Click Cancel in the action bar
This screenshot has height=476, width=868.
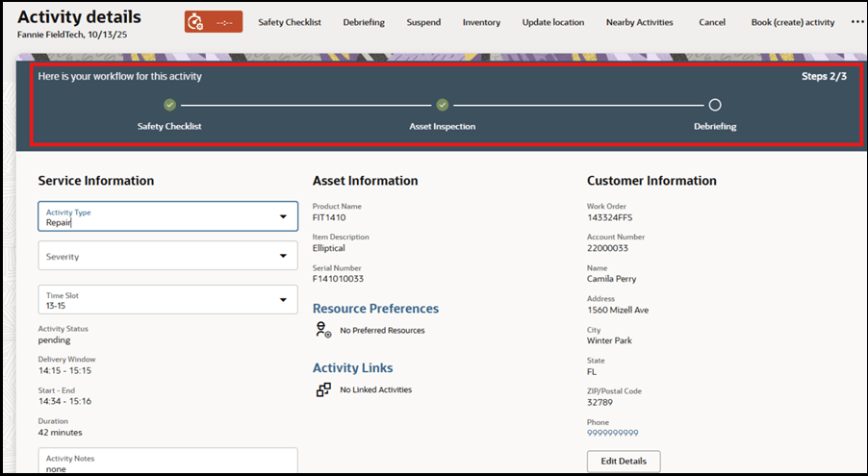(x=712, y=22)
